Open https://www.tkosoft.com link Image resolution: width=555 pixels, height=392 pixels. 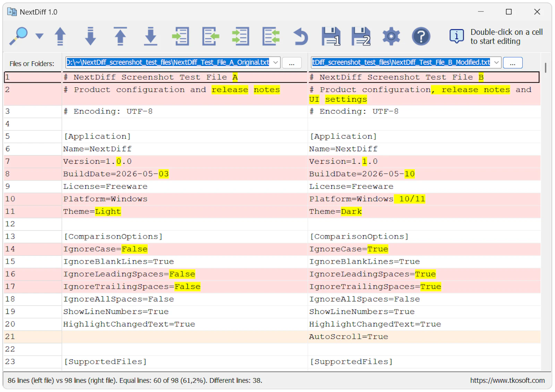pos(507,381)
